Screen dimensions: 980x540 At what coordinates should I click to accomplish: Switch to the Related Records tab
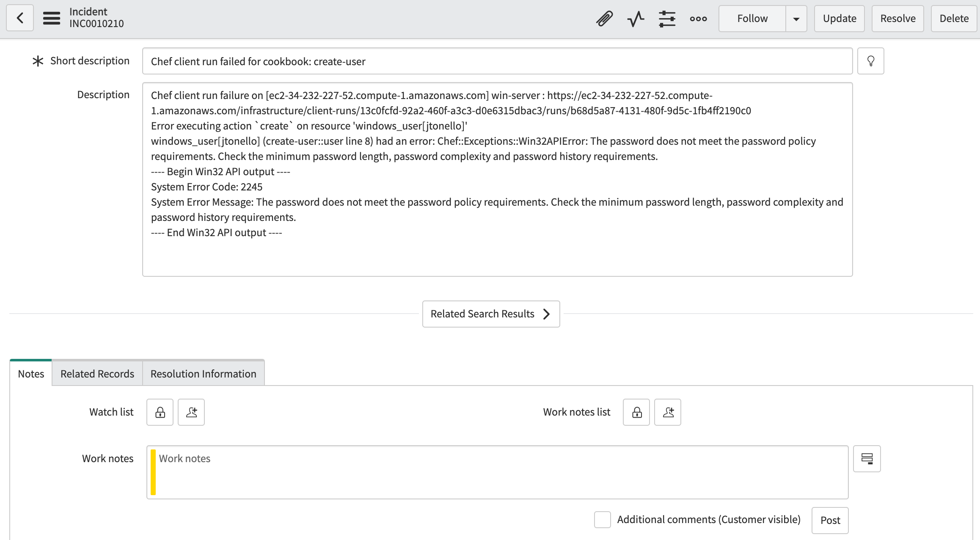coord(97,373)
